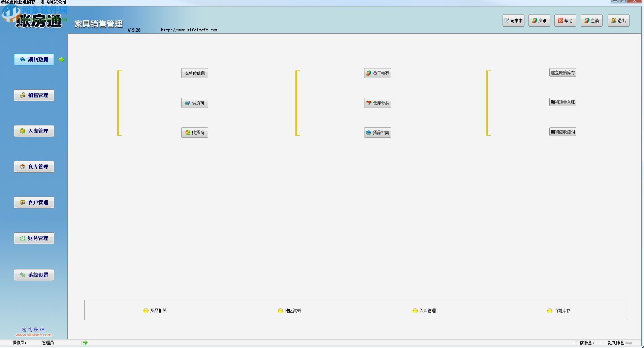This screenshot has height=348, width=644.
Task: Click the V 9.28 version label
Action: [x=134, y=30]
